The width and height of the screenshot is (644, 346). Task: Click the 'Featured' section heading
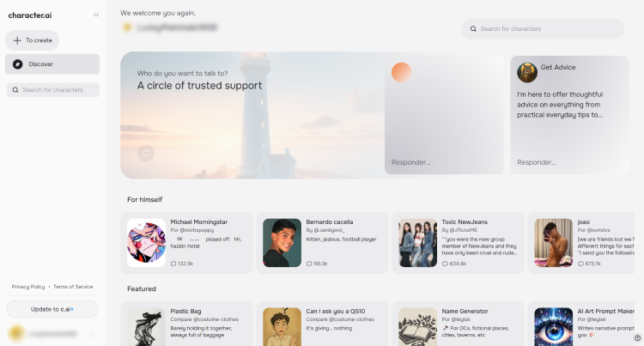(x=142, y=289)
